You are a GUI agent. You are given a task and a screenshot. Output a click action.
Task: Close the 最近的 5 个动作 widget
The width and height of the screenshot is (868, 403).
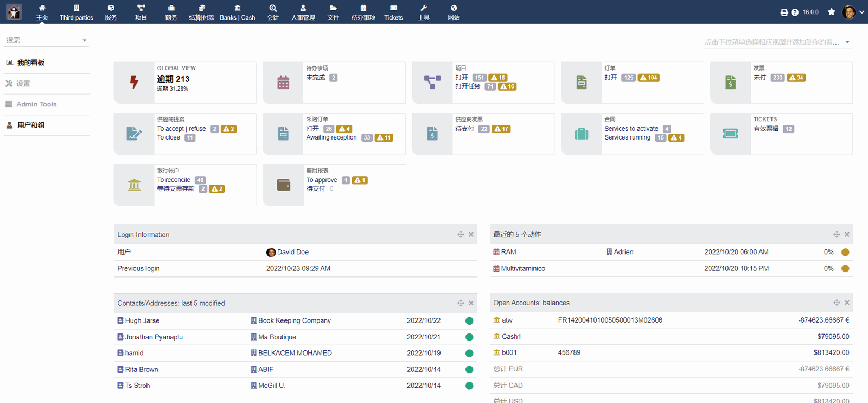(x=847, y=235)
